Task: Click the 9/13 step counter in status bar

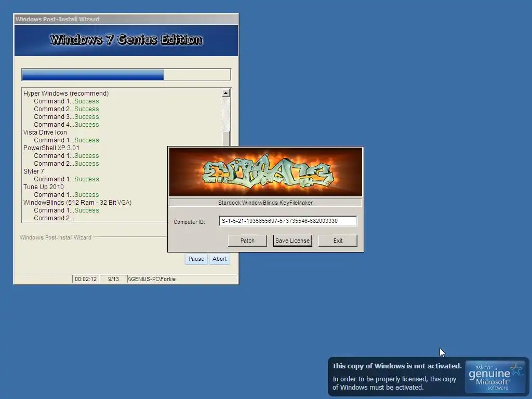Action: coord(113,279)
